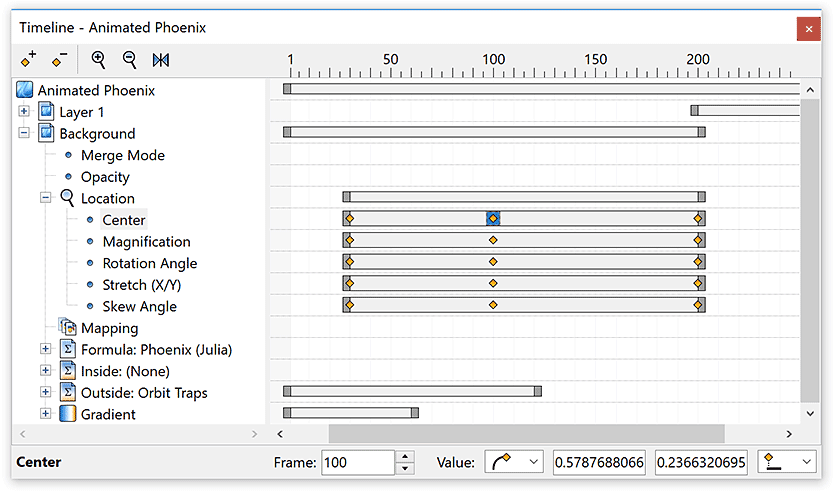Select the Animated Phoenix root item

click(x=96, y=90)
